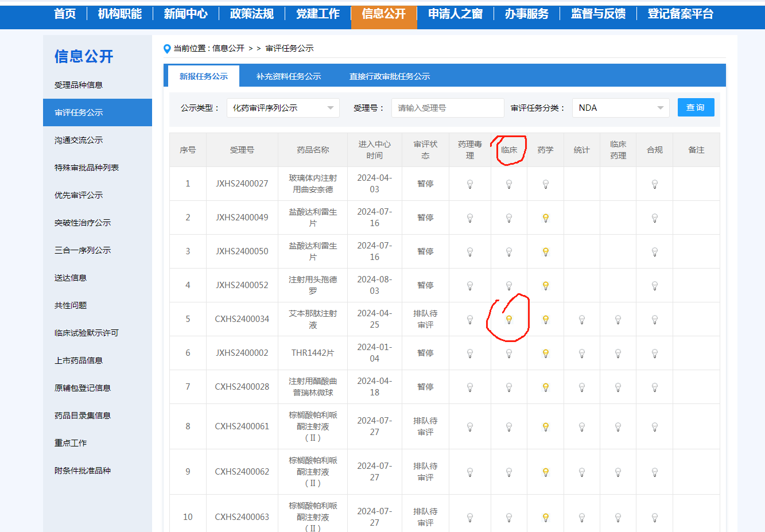Click 统计 bulb icon for JXHS2400002
Screen dimensions: 765x532
pos(582,354)
